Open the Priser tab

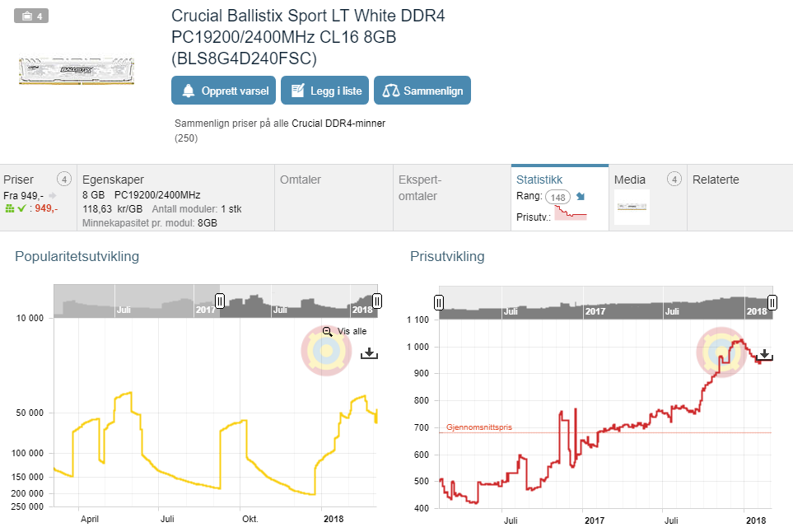38,197
